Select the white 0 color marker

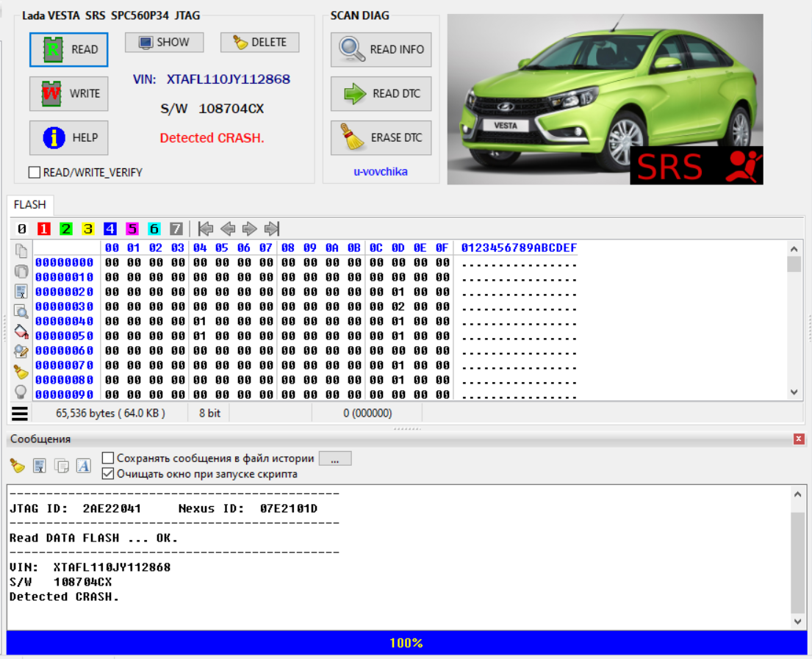(x=22, y=228)
